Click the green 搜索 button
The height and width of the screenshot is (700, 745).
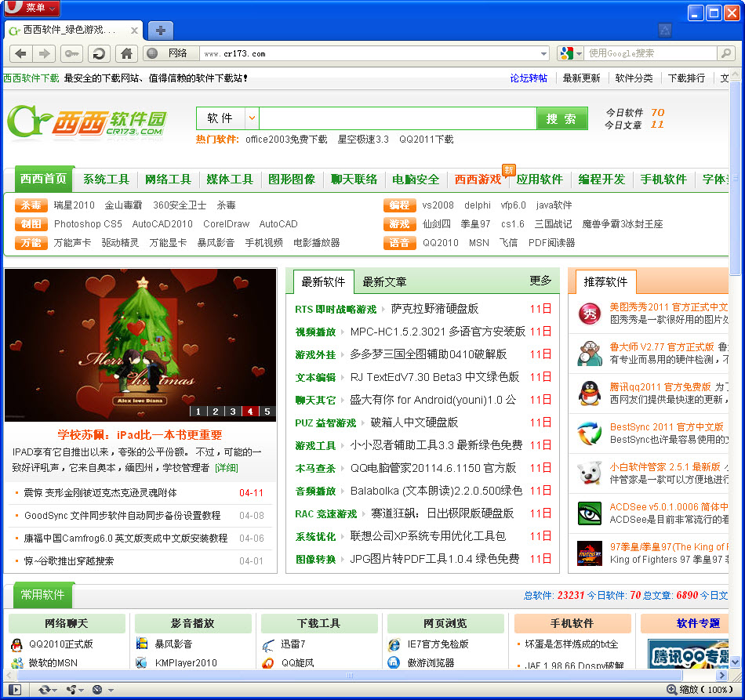[561, 118]
